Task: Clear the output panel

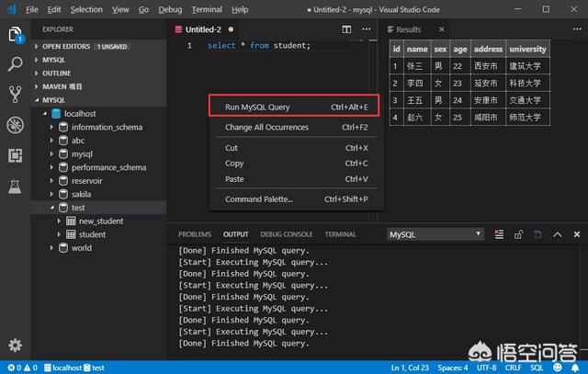Action: pos(499,234)
